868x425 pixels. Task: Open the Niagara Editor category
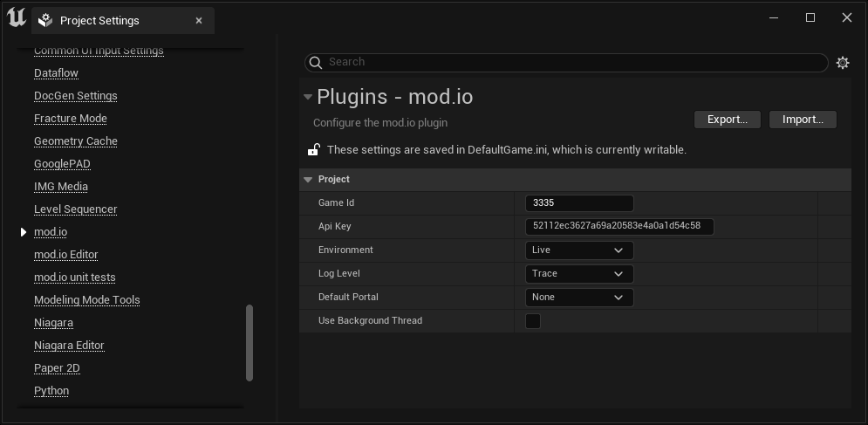69,346
